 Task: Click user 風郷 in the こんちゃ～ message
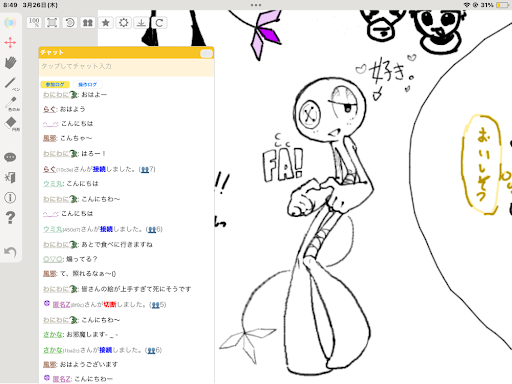pyautogui.click(x=50, y=138)
